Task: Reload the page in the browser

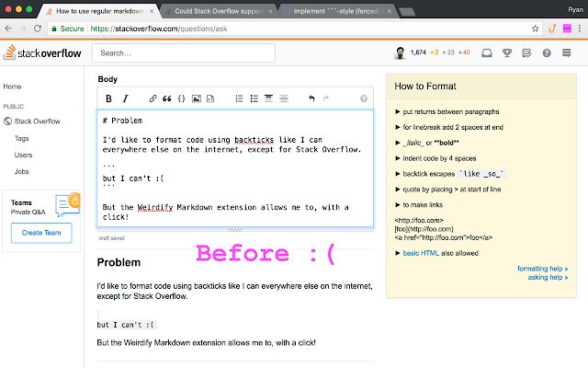Action: pyautogui.click(x=38, y=29)
